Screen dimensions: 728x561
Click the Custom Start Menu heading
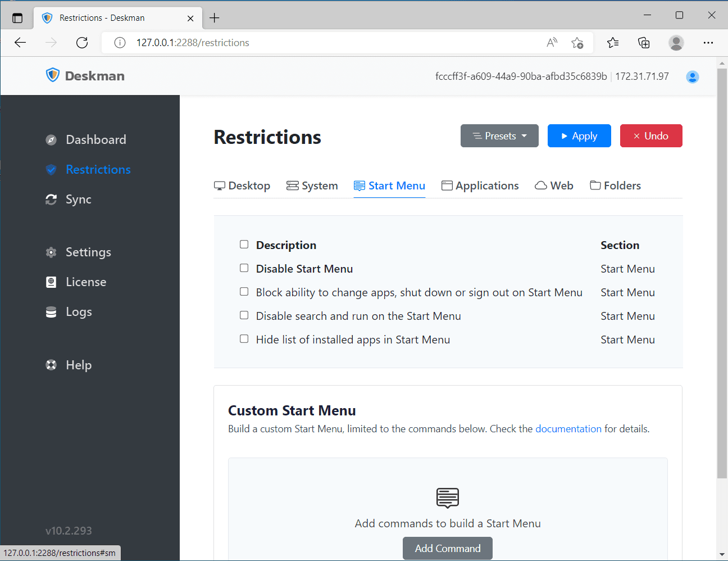click(x=292, y=411)
